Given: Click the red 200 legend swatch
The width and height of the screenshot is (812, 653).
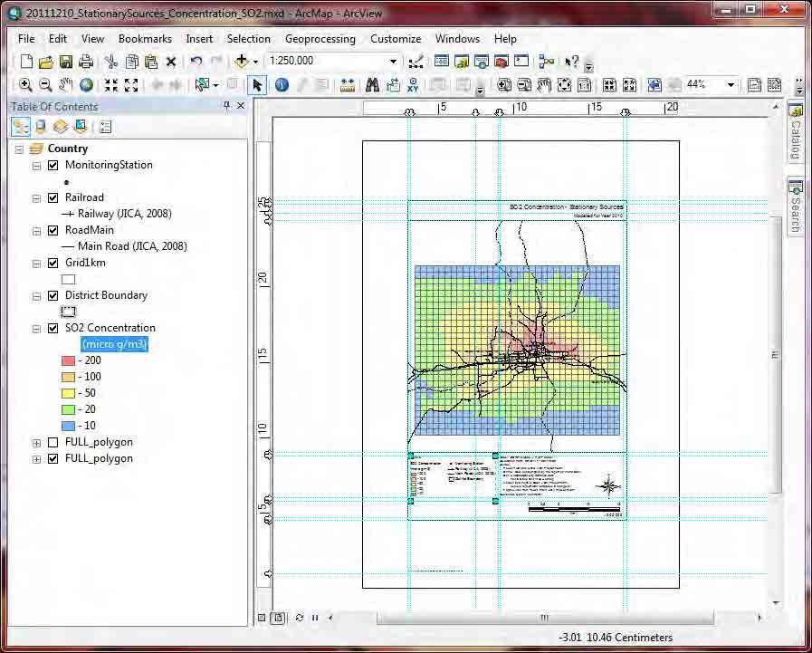Looking at the screenshot, I should pyautogui.click(x=69, y=360).
